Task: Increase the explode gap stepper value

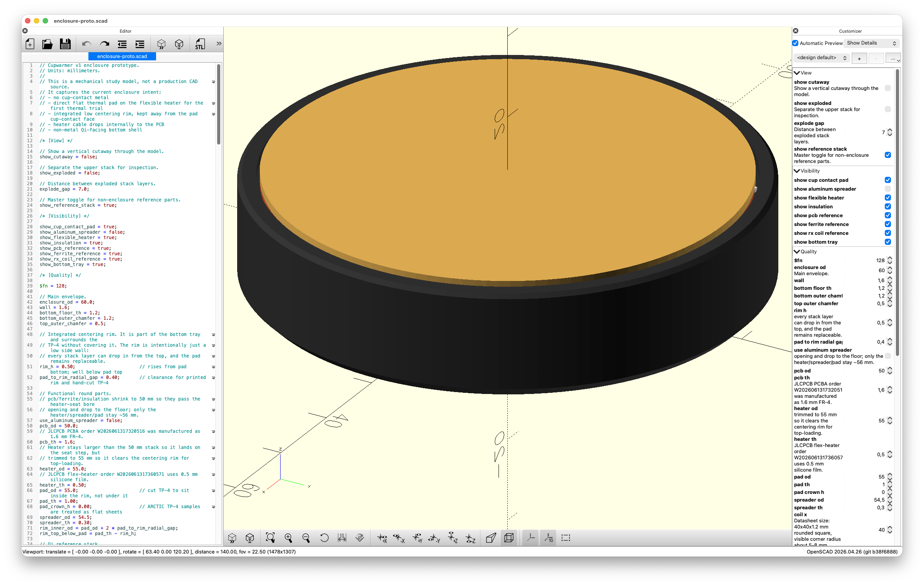Action: (890, 130)
